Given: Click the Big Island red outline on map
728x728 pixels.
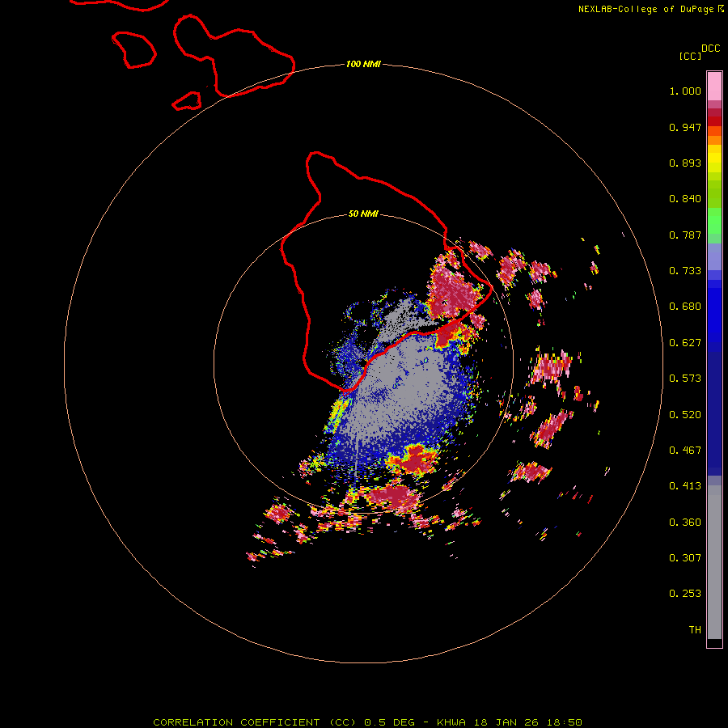Looking at the screenshot, I should pyautogui.click(x=387, y=272).
